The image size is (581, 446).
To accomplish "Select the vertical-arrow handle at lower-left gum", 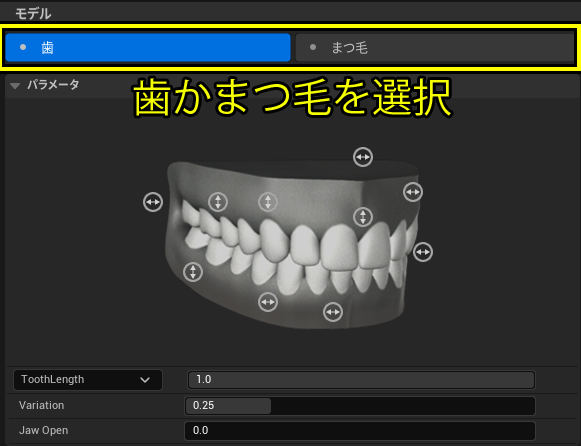I will (x=193, y=272).
